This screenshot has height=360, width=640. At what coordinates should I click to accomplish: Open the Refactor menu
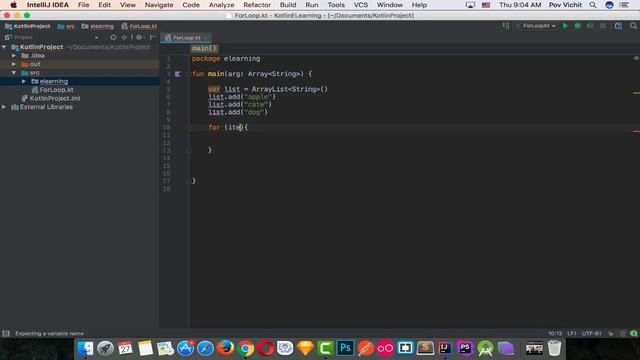point(257,5)
